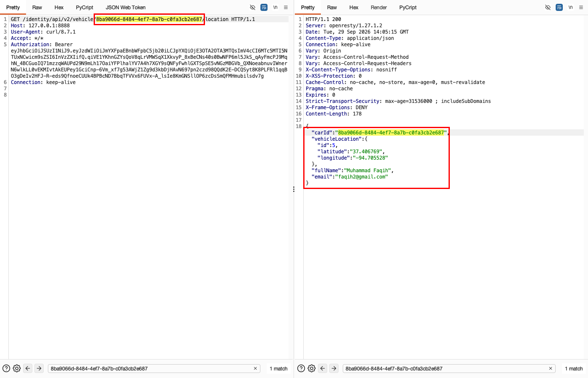The width and height of the screenshot is (588, 378).
Task: Open request search settings gear
Action: 17,368
